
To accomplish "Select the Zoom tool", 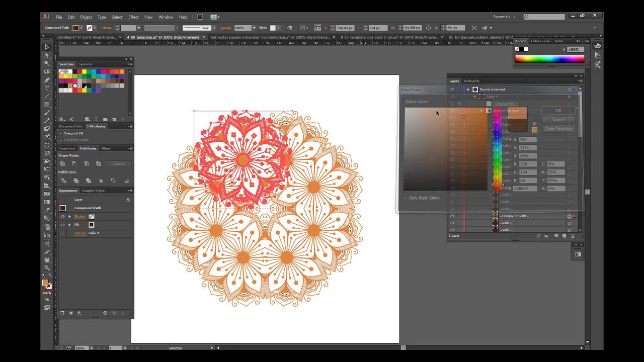I will click(x=47, y=267).
